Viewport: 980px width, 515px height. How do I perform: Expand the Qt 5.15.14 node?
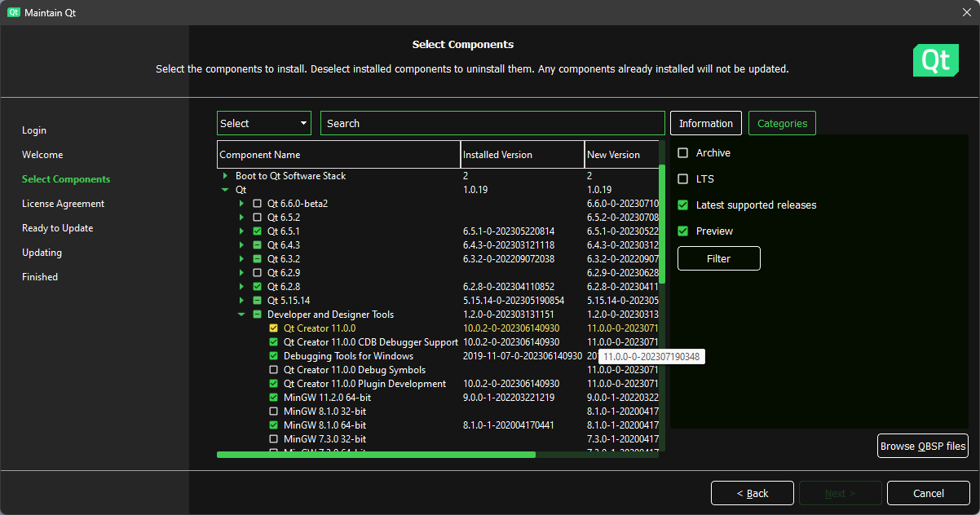tap(241, 301)
